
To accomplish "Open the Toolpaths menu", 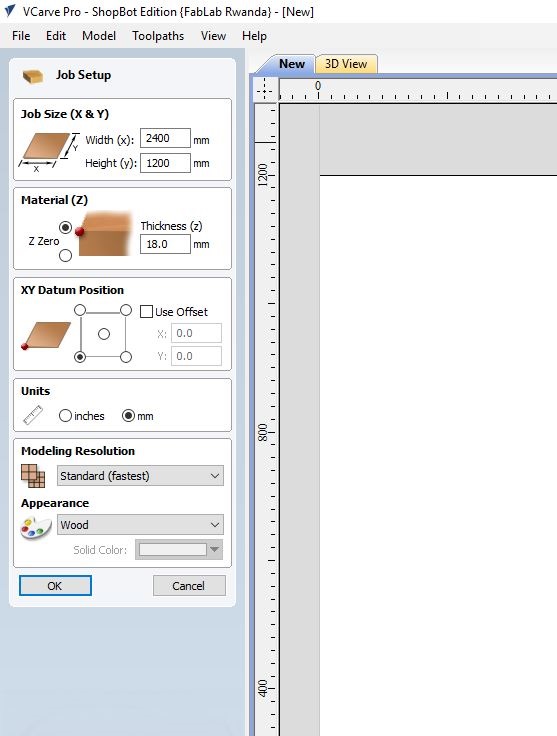I will (x=158, y=36).
